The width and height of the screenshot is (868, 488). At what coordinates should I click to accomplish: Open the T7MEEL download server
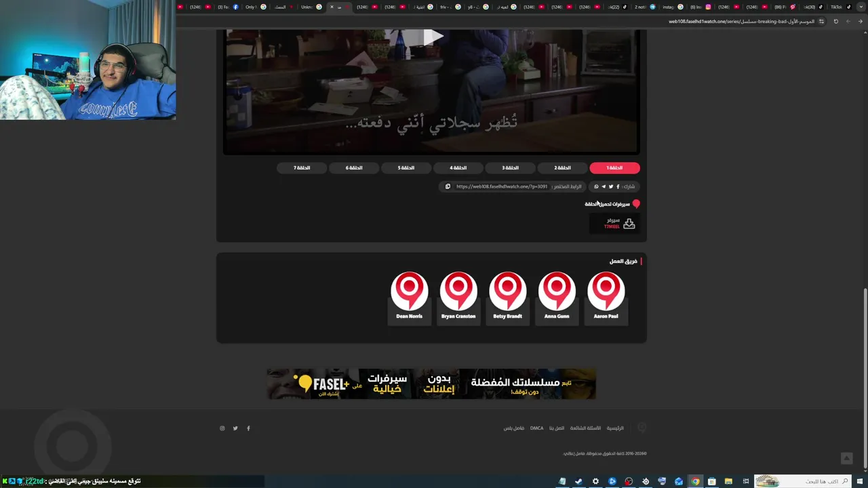[x=614, y=223]
